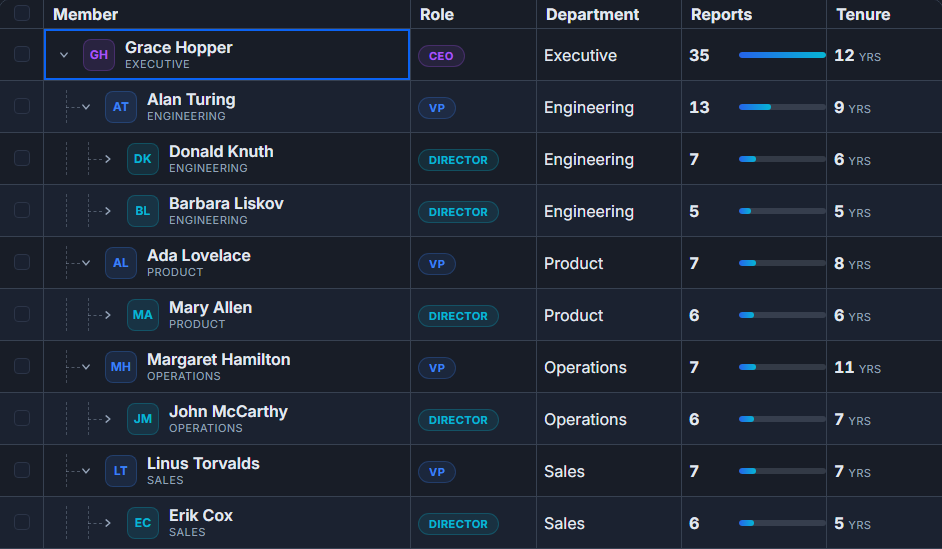
Task: Check the Grace Hopper row checkbox
Action: tap(22, 54)
